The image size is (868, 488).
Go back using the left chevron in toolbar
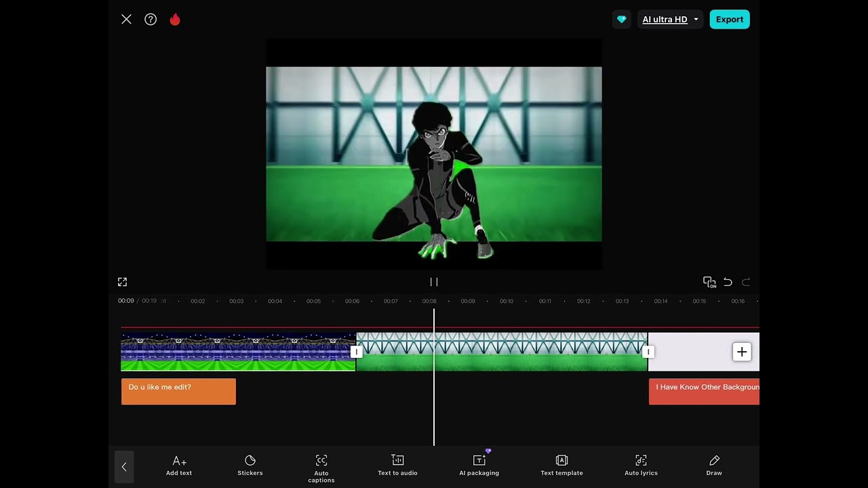click(x=124, y=466)
